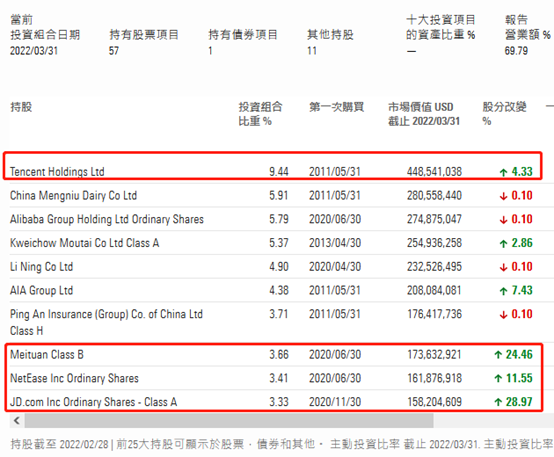Click the 市場價值 USD column header
Screen dimensions: 554x457
(x=424, y=114)
